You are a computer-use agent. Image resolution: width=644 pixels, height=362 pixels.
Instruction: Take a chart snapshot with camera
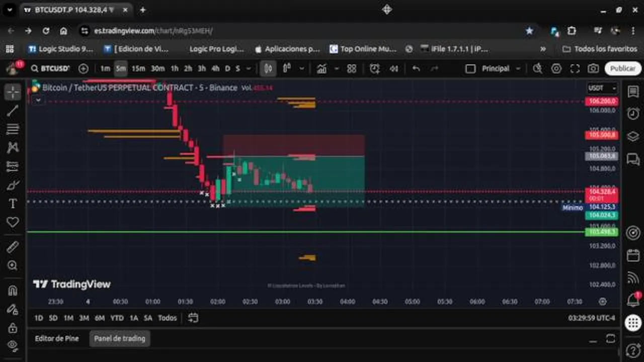[x=593, y=68]
